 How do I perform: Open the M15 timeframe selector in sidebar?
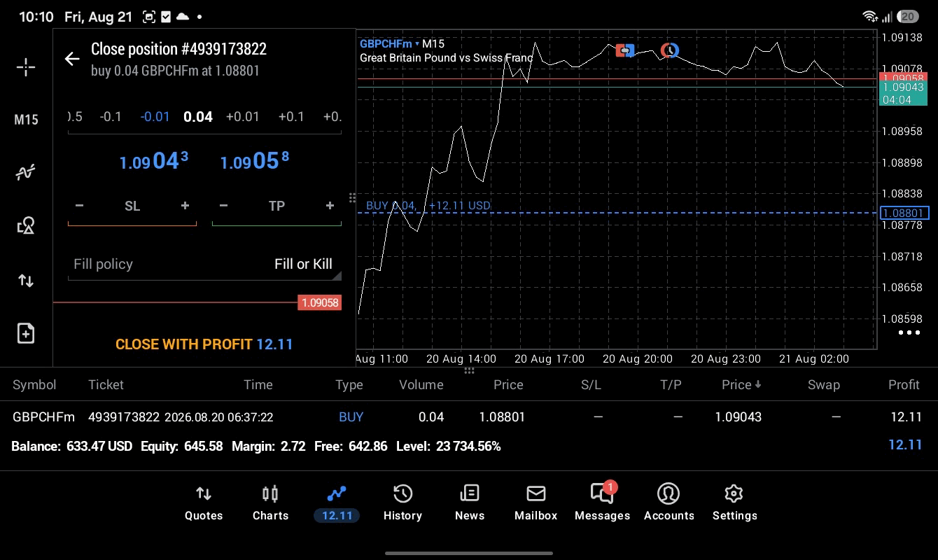pyautogui.click(x=26, y=120)
